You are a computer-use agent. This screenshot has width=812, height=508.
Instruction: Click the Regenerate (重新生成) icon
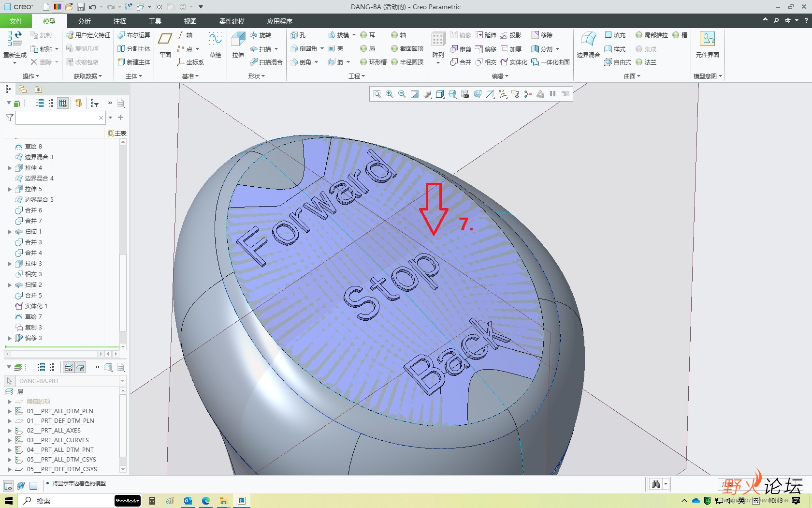click(14, 39)
